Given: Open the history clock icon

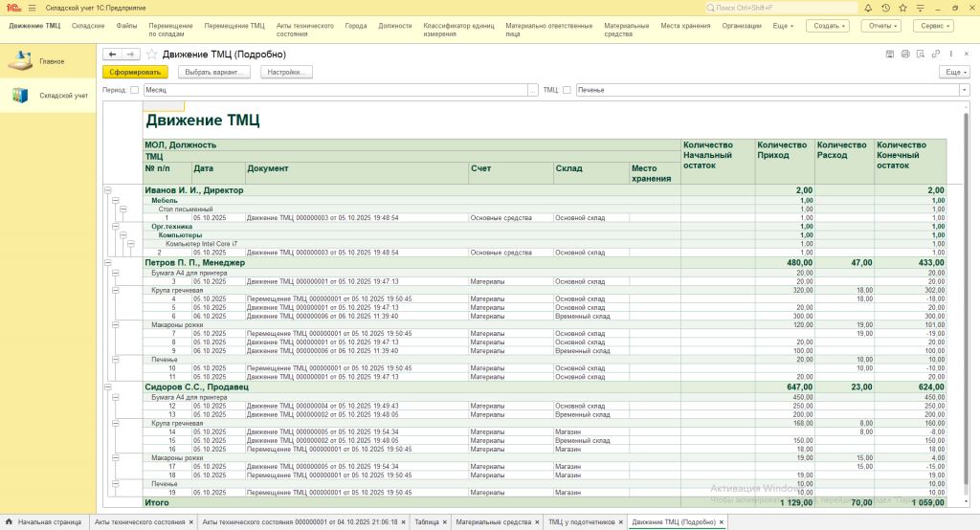Looking at the screenshot, I should [885, 8].
